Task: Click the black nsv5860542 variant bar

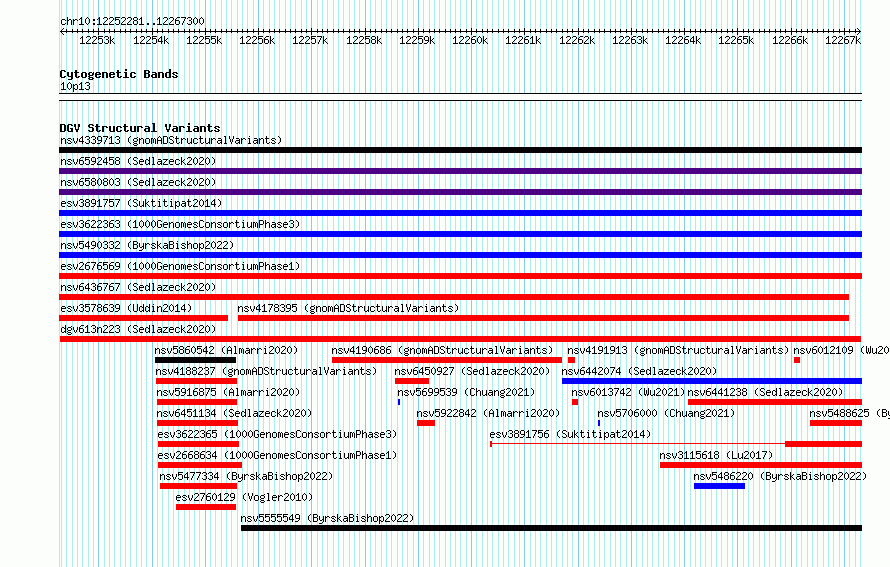Action: click(x=195, y=360)
